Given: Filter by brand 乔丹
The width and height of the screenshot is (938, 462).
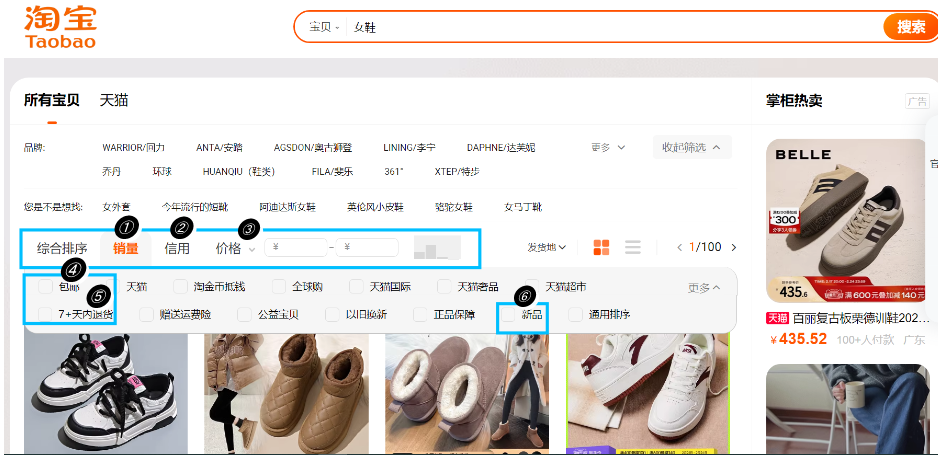Looking at the screenshot, I should [111, 172].
